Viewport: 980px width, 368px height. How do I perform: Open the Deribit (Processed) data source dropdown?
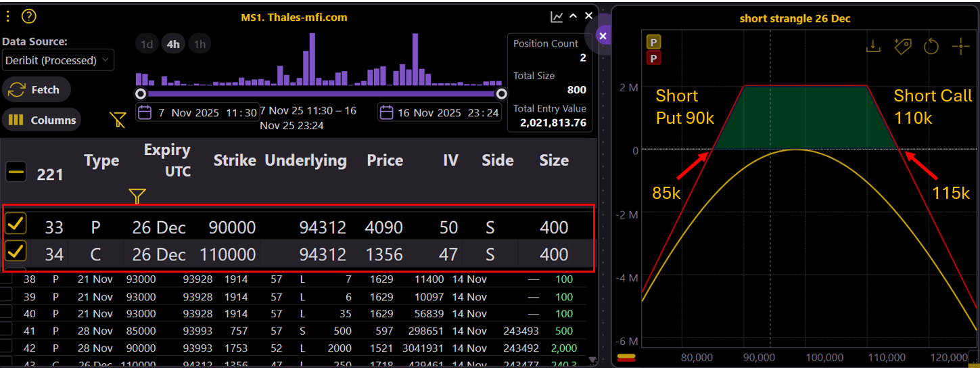pos(57,60)
